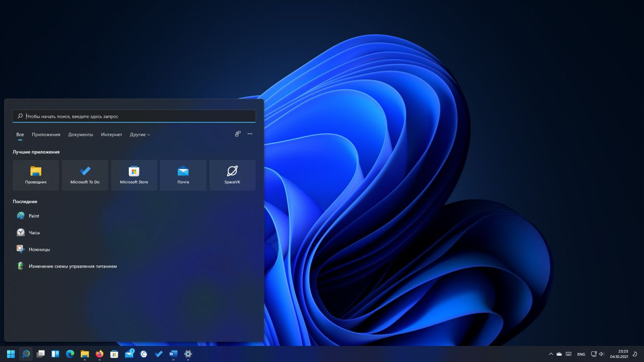Launch SpaceVK from top apps
This screenshot has height=362, width=644.
pyautogui.click(x=232, y=175)
